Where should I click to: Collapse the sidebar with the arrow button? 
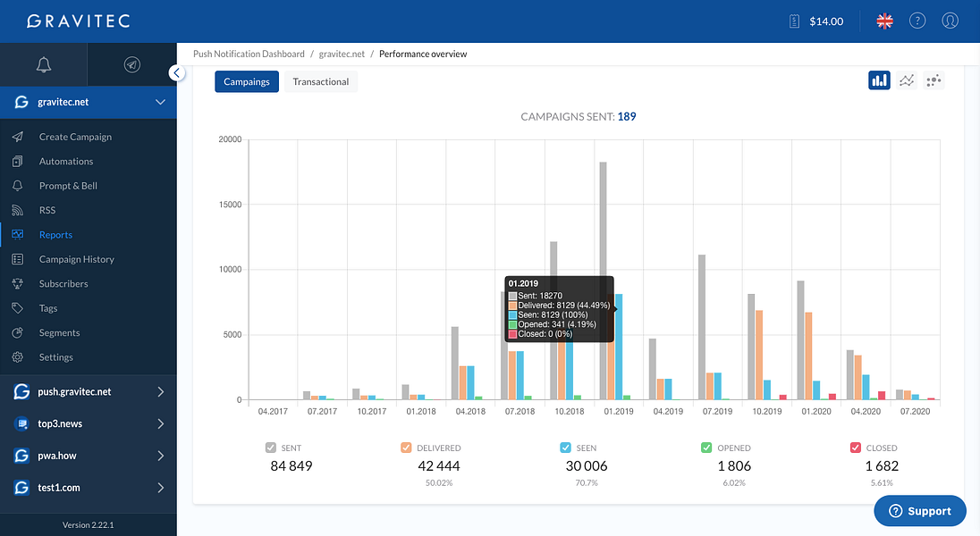coord(177,73)
